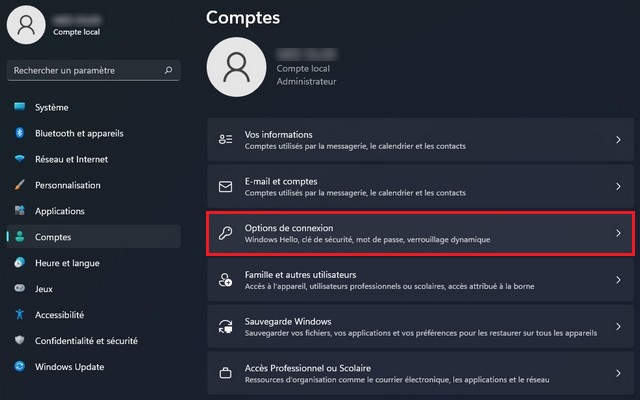
Task: Click the Réseau et Internet wifi icon
Action: coord(19,159)
